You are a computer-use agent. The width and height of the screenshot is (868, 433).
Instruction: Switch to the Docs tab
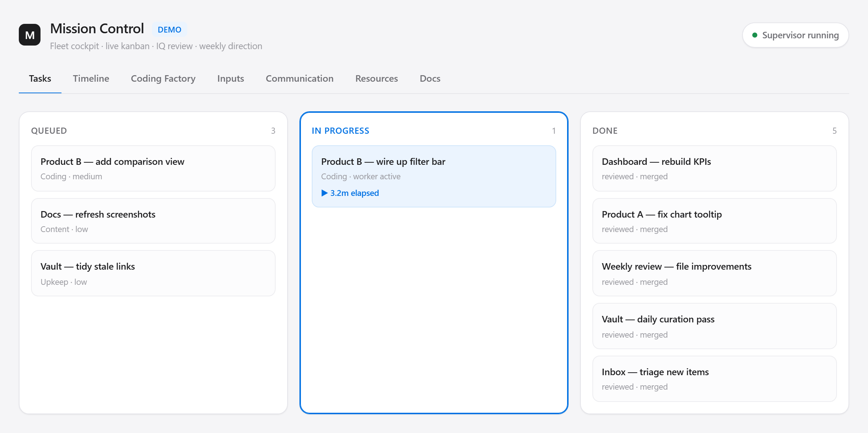(430, 78)
